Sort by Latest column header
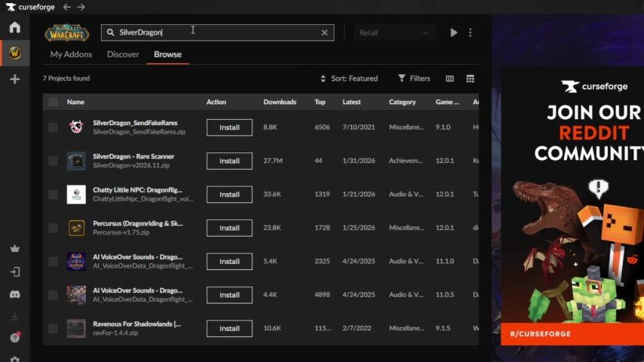 point(352,102)
